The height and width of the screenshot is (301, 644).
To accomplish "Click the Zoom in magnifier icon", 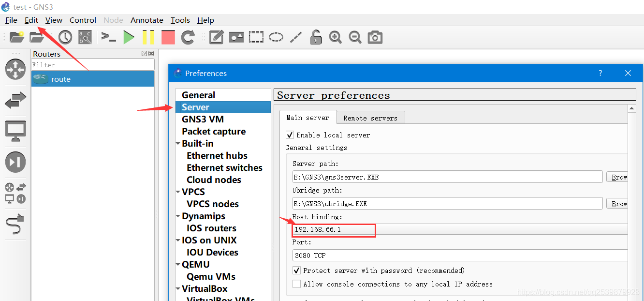I will [336, 37].
